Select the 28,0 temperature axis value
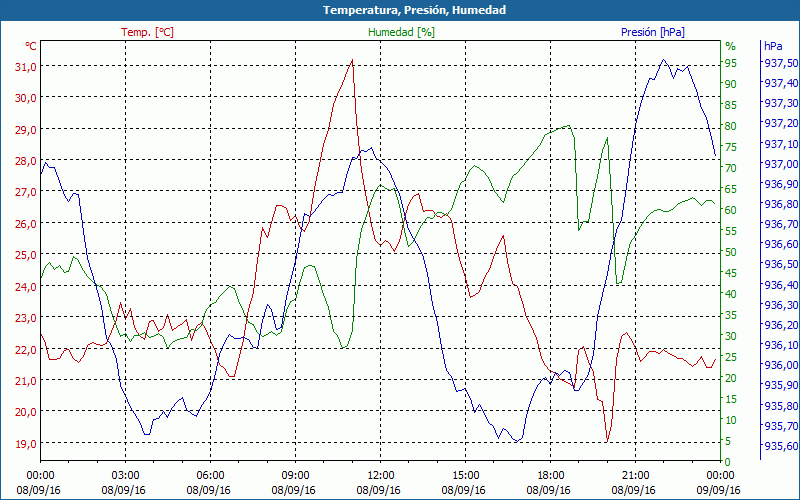Image resolution: width=800 pixels, height=500 pixels. pos(26,161)
